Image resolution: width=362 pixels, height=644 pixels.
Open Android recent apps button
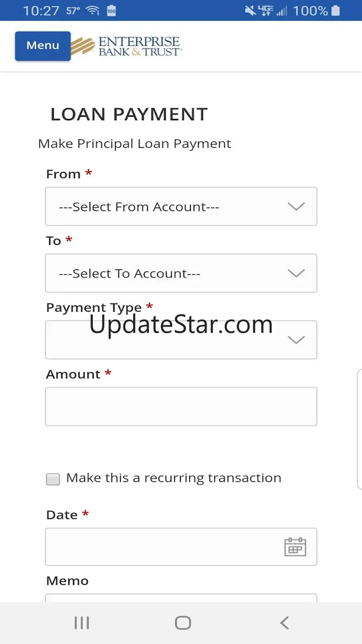coord(82,623)
